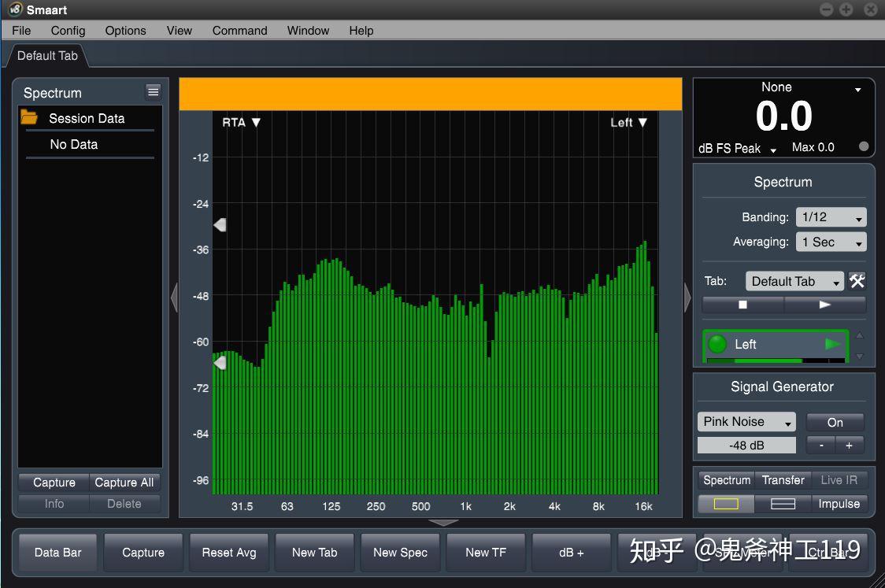
Task: Open the Window menu
Action: point(308,31)
